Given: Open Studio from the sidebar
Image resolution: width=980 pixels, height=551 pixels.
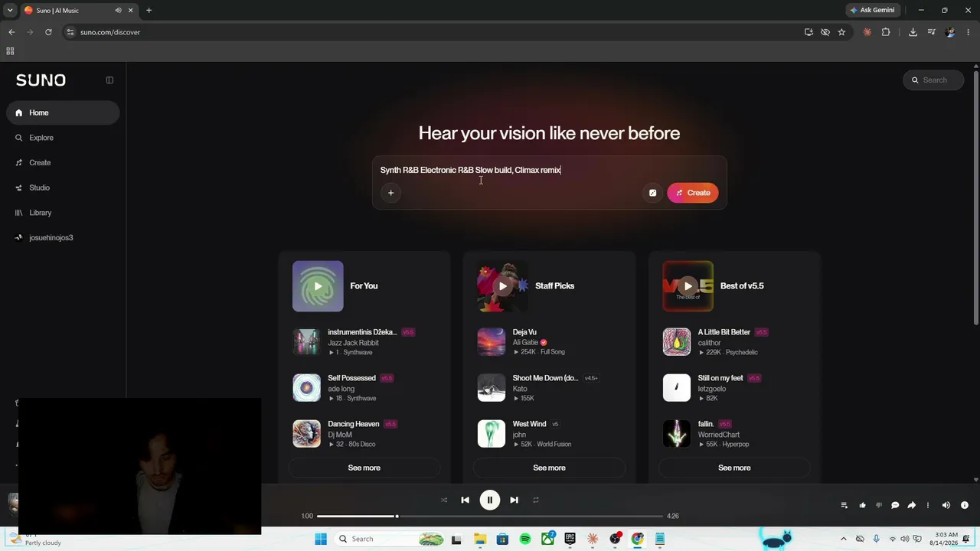Looking at the screenshot, I should pyautogui.click(x=63, y=187).
